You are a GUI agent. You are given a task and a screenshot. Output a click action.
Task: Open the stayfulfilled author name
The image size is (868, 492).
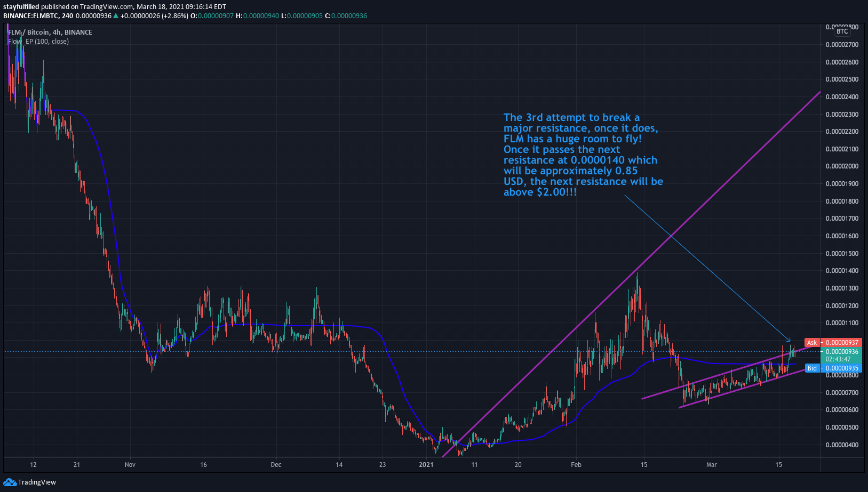tap(21, 7)
